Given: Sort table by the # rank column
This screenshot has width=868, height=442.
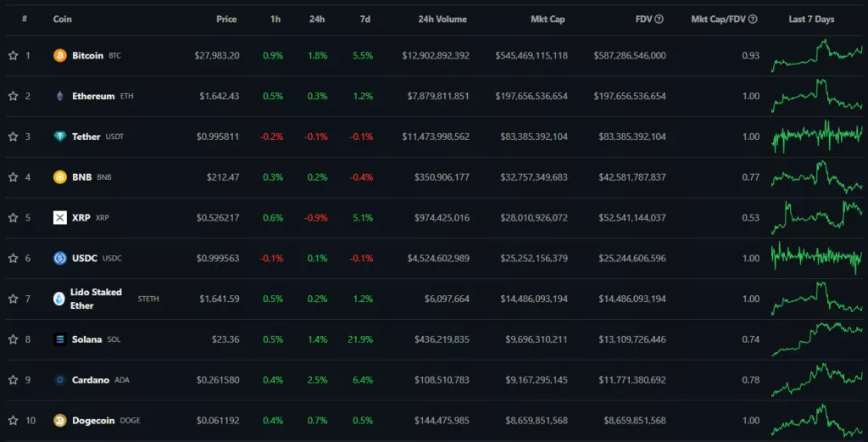Looking at the screenshot, I should coord(25,19).
